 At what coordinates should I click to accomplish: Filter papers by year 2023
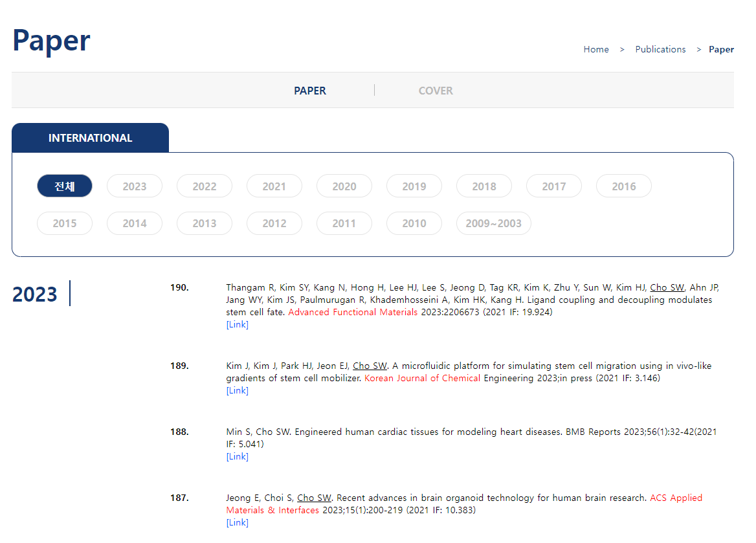(x=135, y=186)
